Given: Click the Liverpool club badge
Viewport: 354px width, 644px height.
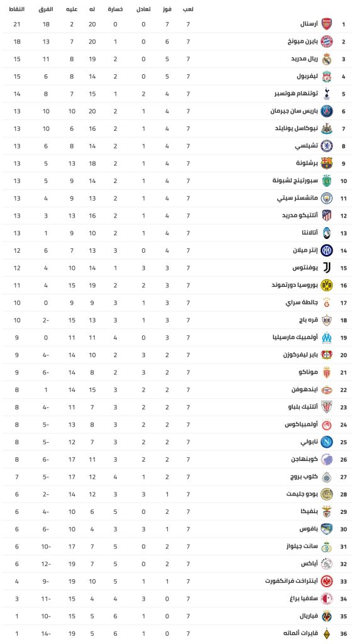Looking at the screenshot, I should click(326, 76).
